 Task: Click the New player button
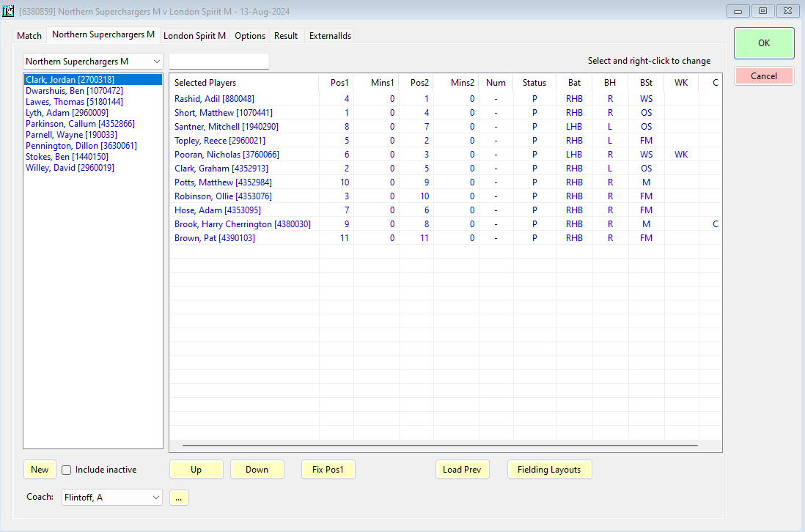(x=40, y=470)
